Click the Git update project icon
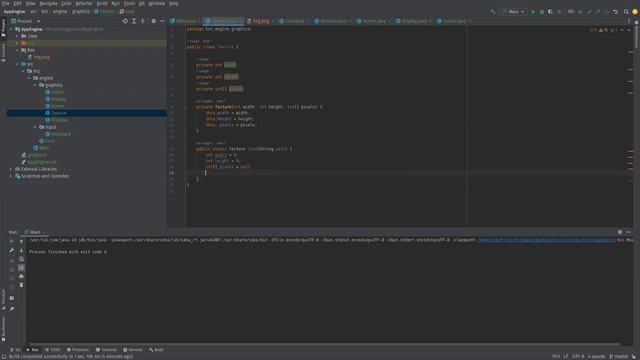The height and width of the screenshot is (360, 640). pos(581,12)
